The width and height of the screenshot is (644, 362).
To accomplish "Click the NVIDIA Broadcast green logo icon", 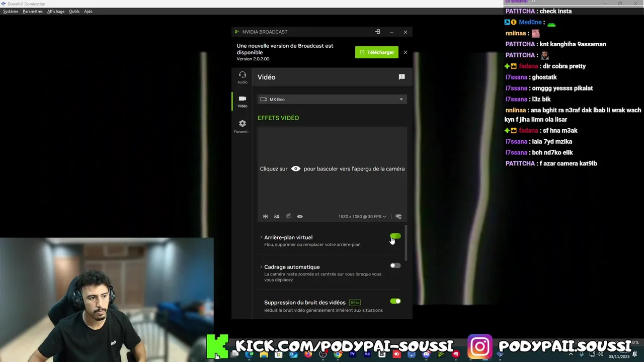I will pyautogui.click(x=236, y=32).
